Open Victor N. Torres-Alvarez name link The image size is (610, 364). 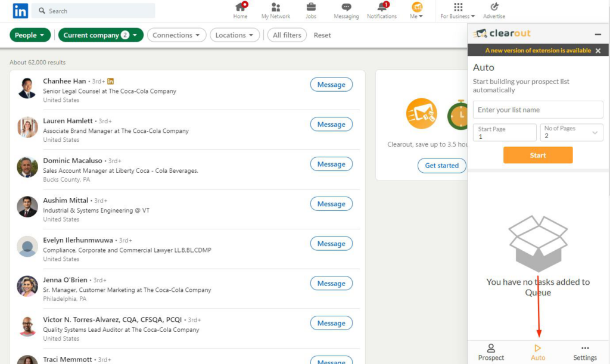click(113, 320)
